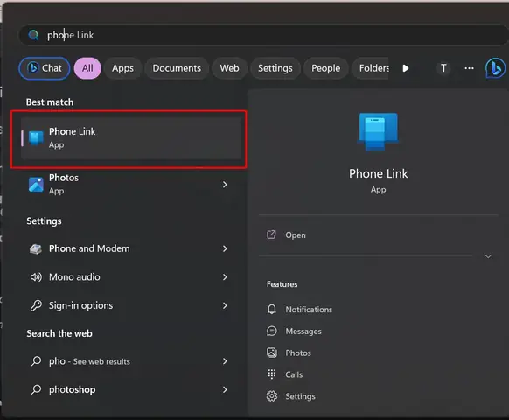Select the Phone Link best match result
The width and height of the screenshot is (509, 420).
coord(131,138)
